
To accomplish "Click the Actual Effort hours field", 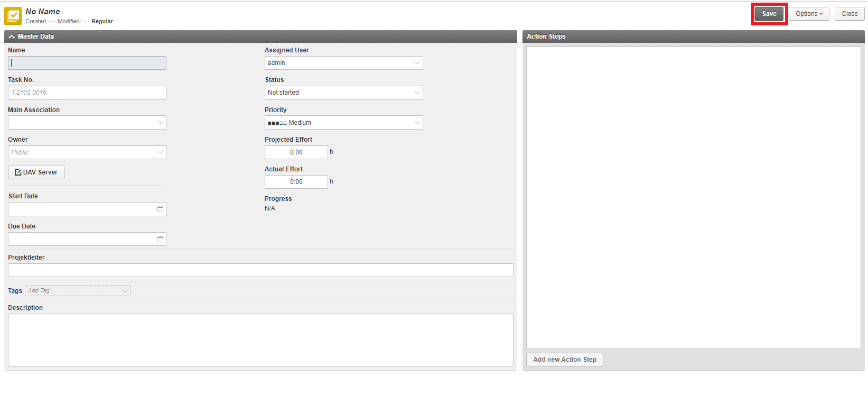I will coord(296,182).
